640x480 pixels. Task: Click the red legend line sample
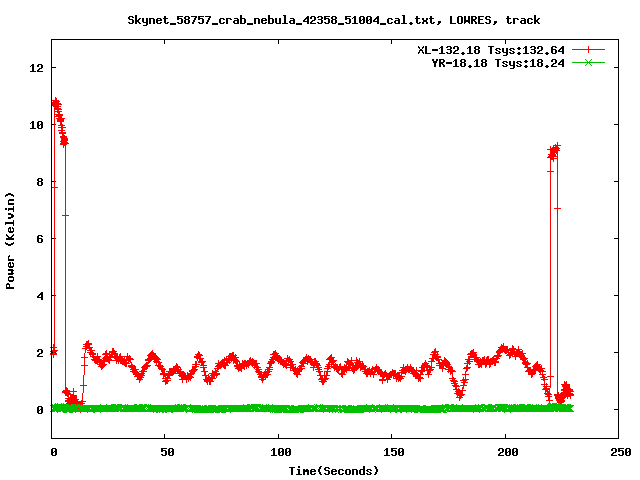(588, 50)
